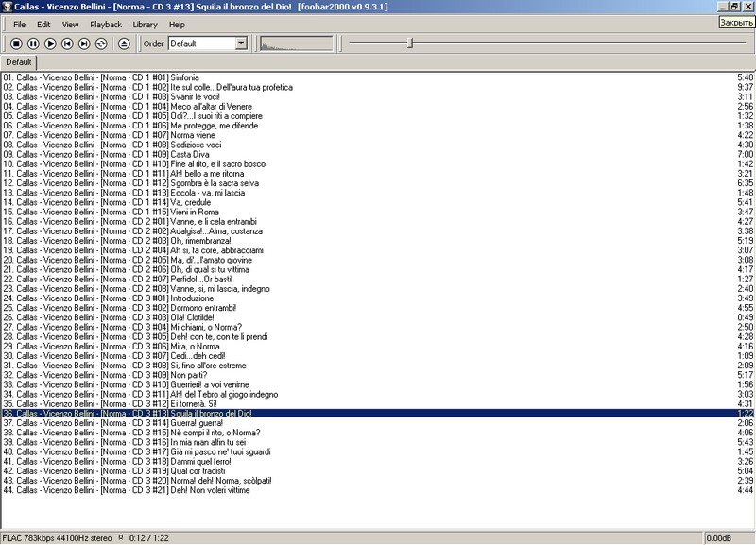
Task: Click the status bar playback marker
Action: coord(121,537)
